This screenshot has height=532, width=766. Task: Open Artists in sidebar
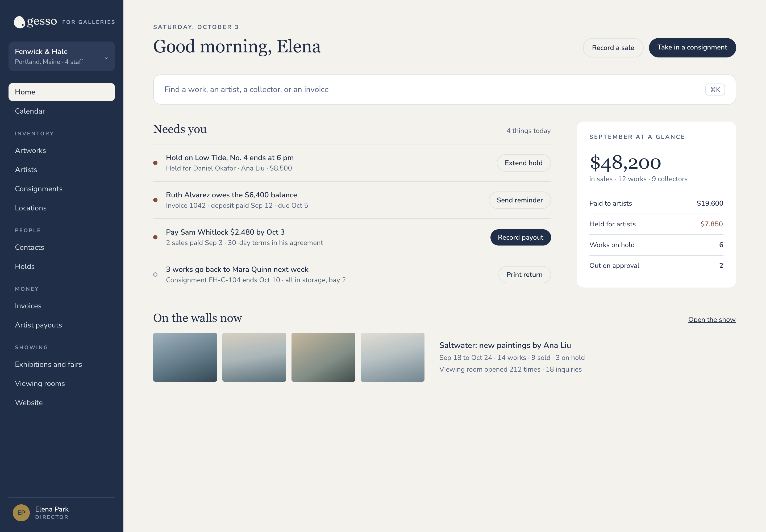click(x=62, y=170)
